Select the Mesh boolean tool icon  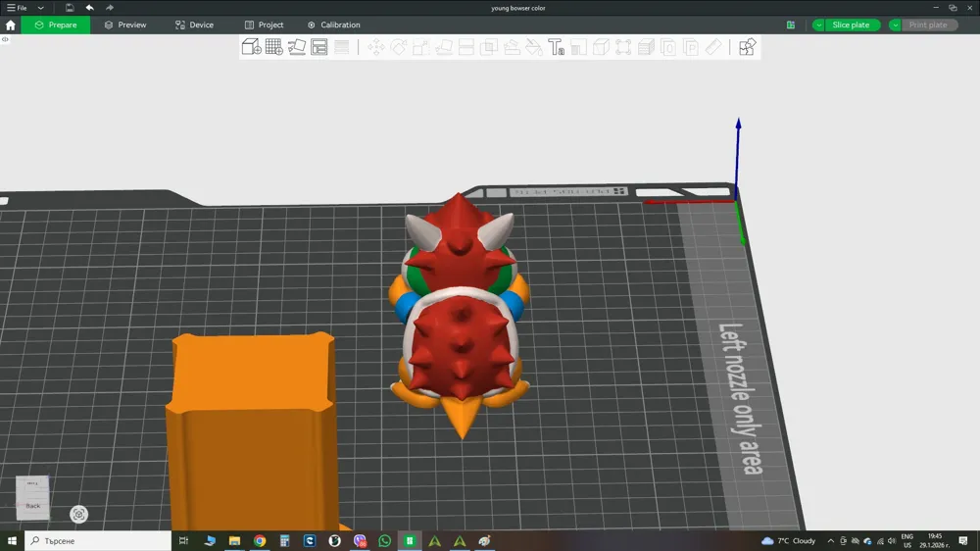click(x=489, y=47)
